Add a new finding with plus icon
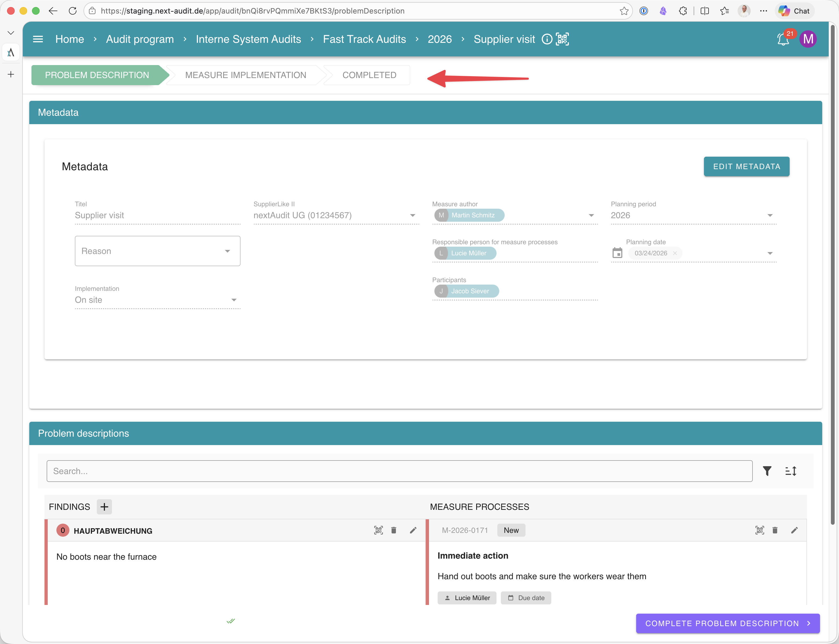The height and width of the screenshot is (644, 839). [x=104, y=507]
